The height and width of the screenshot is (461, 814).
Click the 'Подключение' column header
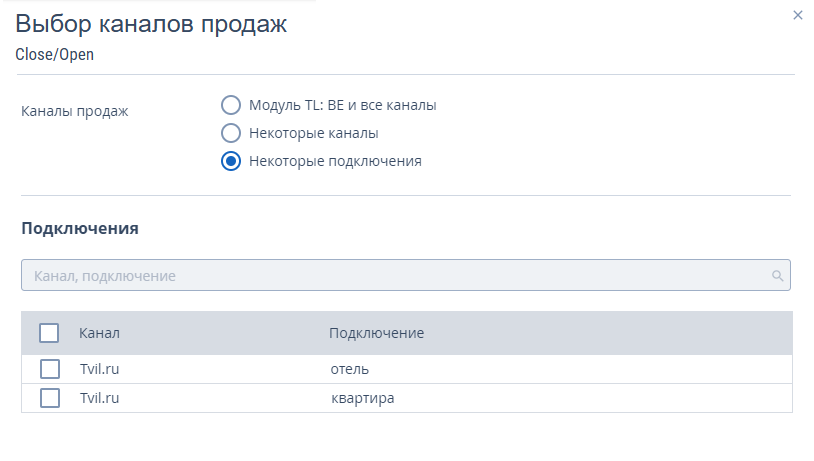coord(376,333)
